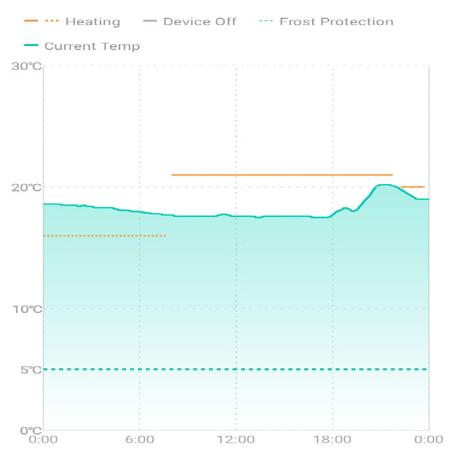Click the gray Device Off legend swatch
This screenshot has width=473, height=476.
coord(149,22)
